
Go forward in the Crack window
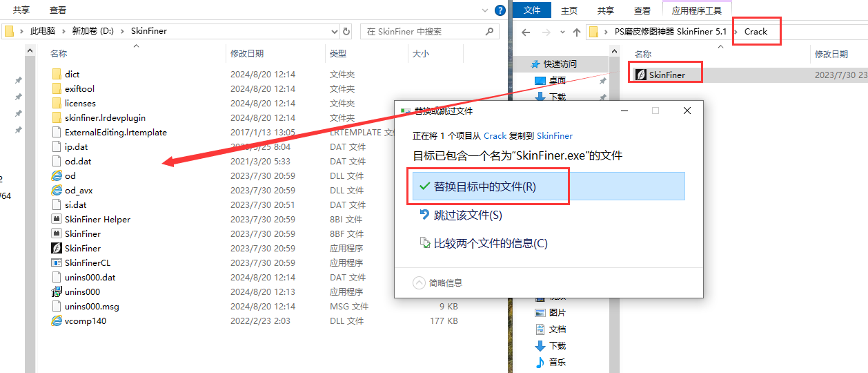click(x=545, y=32)
